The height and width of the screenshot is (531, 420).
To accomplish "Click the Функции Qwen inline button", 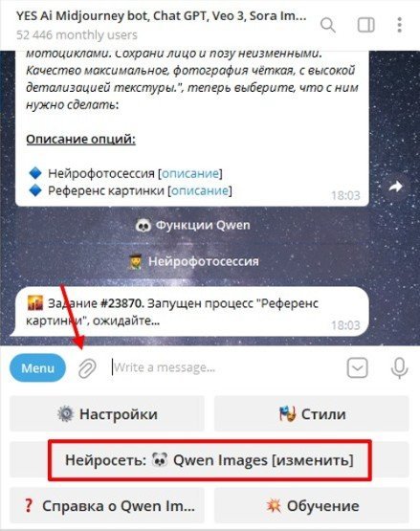I will pyautogui.click(x=192, y=225).
